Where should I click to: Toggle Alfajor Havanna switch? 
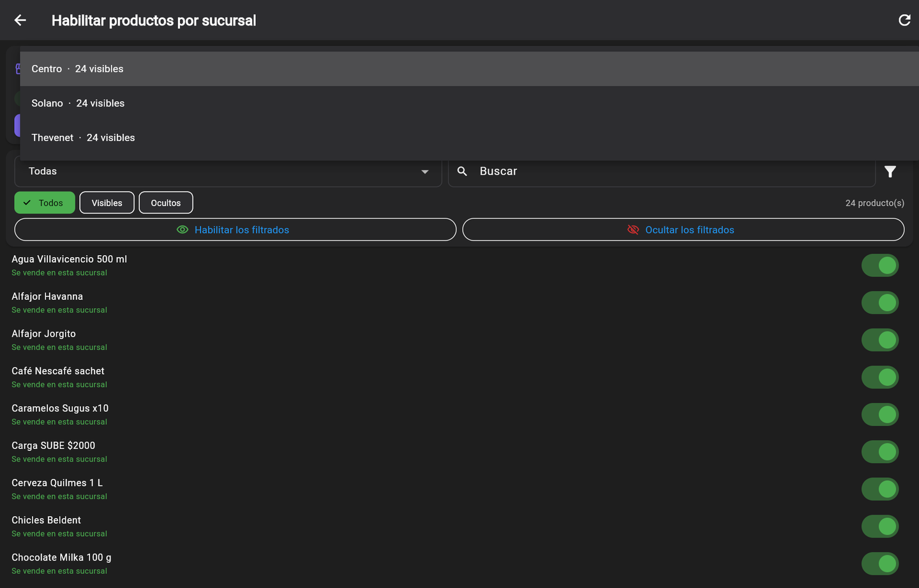point(880,303)
